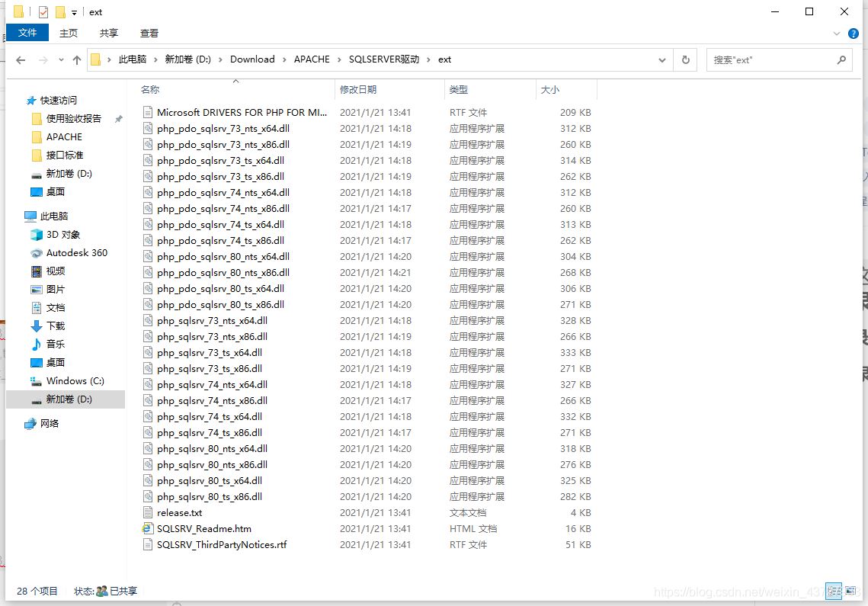This screenshot has width=868, height=606.
Task: Click the Back navigation arrow
Action: (21, 59)
